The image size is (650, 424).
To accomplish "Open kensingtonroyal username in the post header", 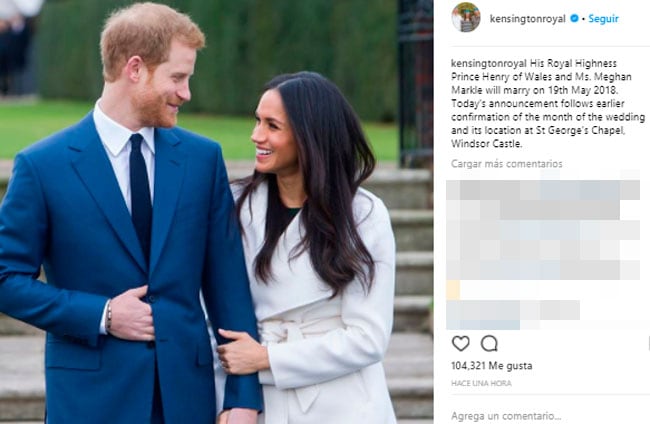I will 527,19.
